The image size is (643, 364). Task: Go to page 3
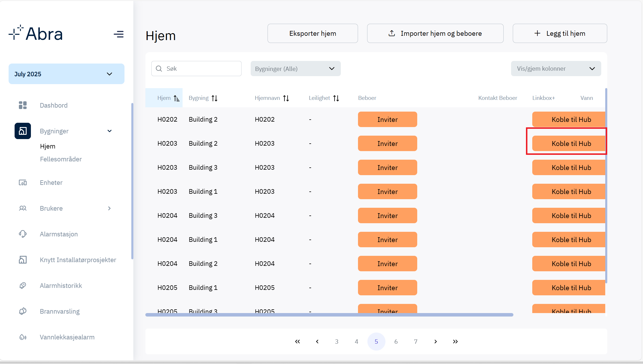337,341
